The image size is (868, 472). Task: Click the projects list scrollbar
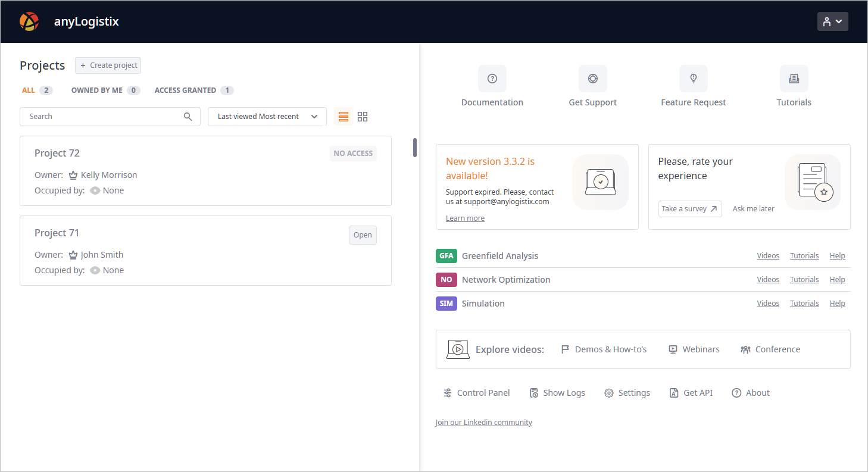[415, 148]
